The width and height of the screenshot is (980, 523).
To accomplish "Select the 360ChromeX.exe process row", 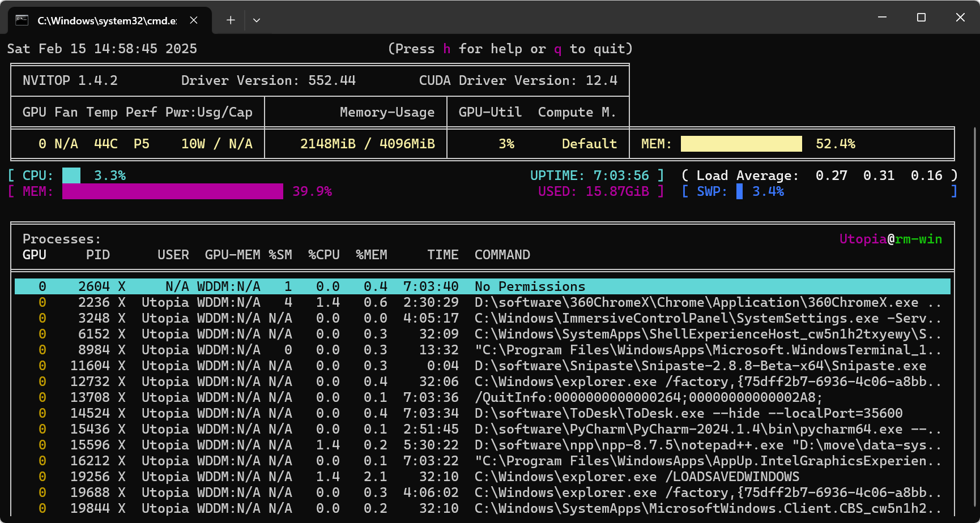I will pos(483,302).
